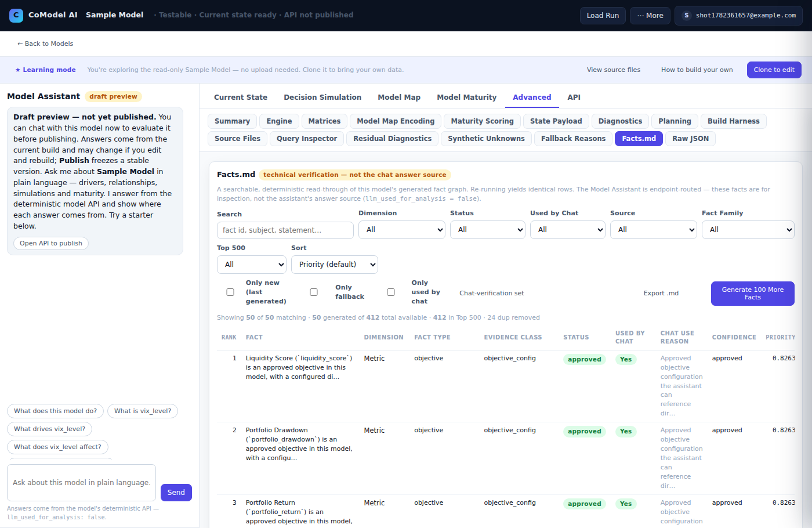View the State Payload sub-tab

point(556,121)
